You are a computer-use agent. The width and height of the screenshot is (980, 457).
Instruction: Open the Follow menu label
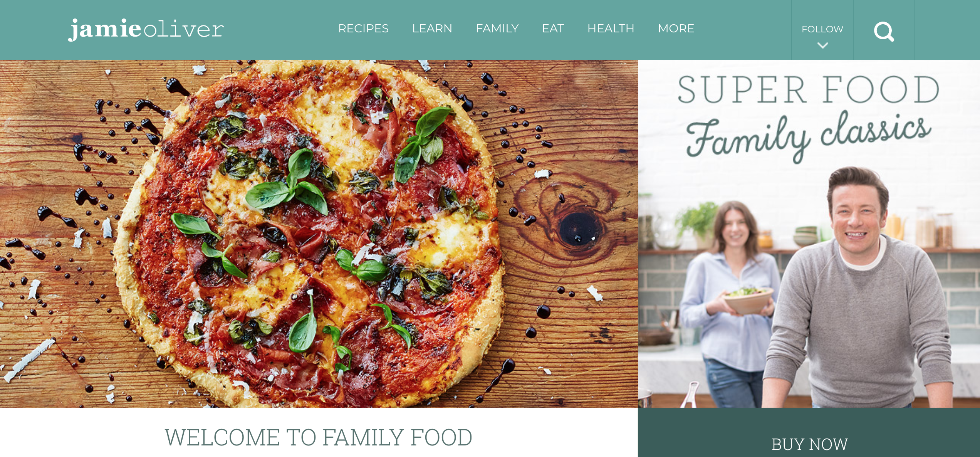click(x=822, y=29)
